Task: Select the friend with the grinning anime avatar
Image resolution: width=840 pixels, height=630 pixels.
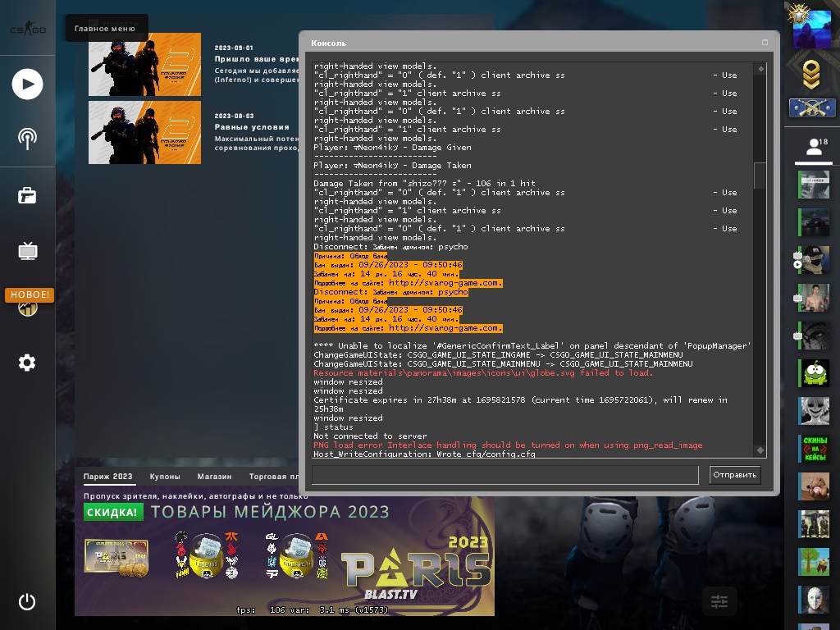Action: point(815,410)
